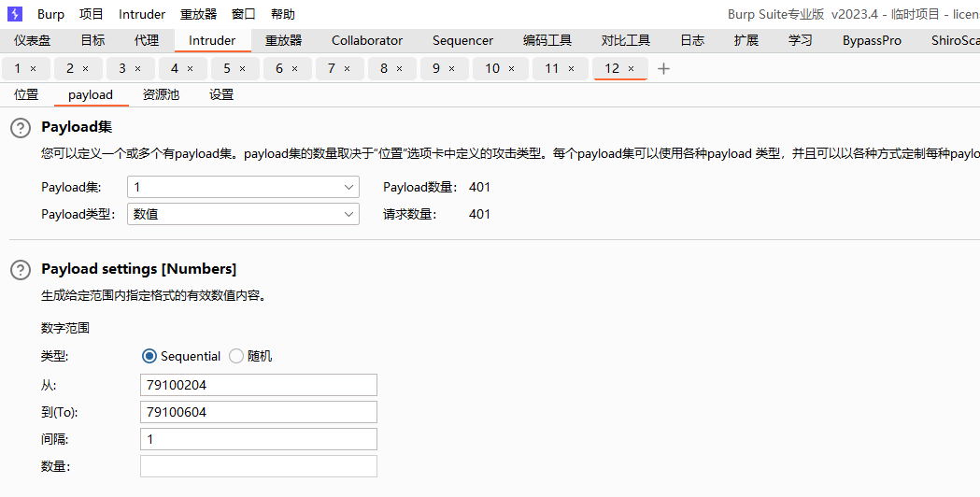Close Intruder tab 7

tap(347, 69)
